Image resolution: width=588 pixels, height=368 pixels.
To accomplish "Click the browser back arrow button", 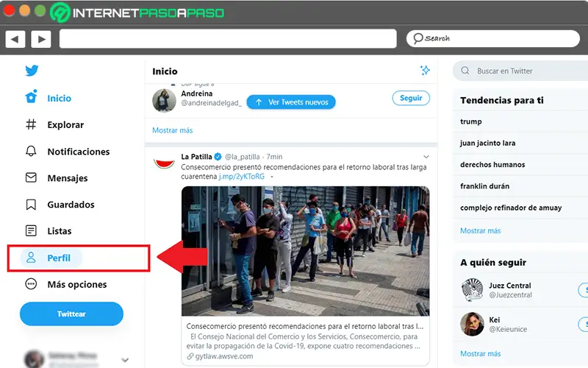I will coord(15,39).
